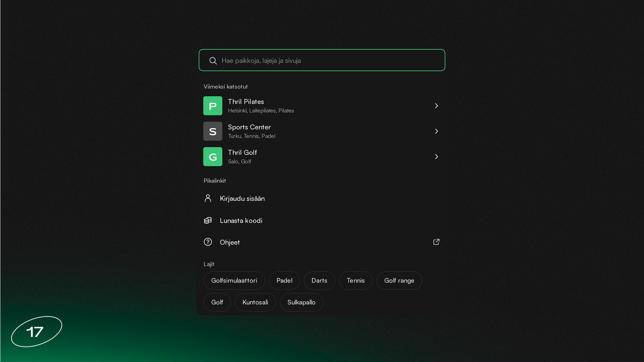Select the Kuntosali sport chip
Image resolution: width=644 pixels, height=362 pixels.
point(255,302)
